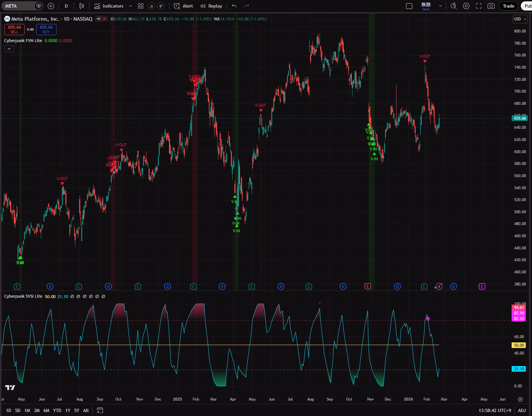Add a symbol to compare with plus icon
This screenshot has height=416, width=532.
[x=51, y=6]
